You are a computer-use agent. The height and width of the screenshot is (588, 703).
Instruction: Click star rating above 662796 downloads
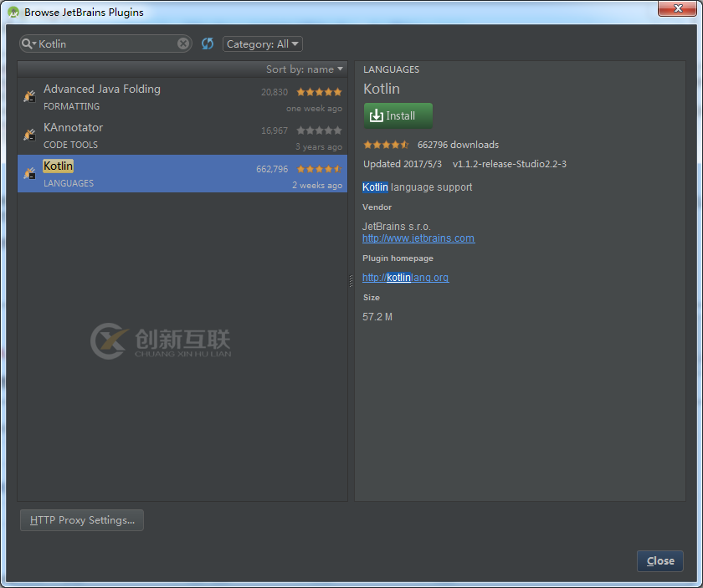(x=386, y=145)
